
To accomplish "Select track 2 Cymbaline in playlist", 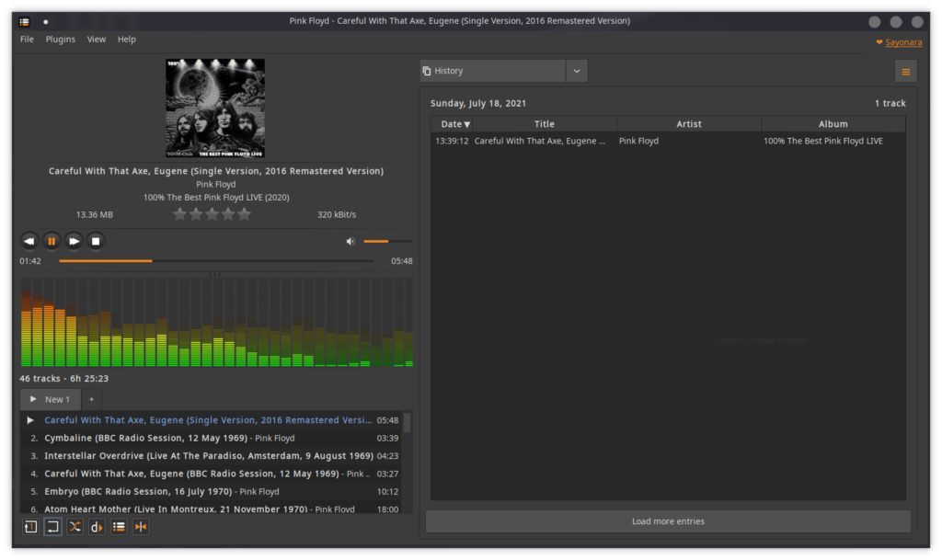I will pyautogui.click(x=211, y=438).
